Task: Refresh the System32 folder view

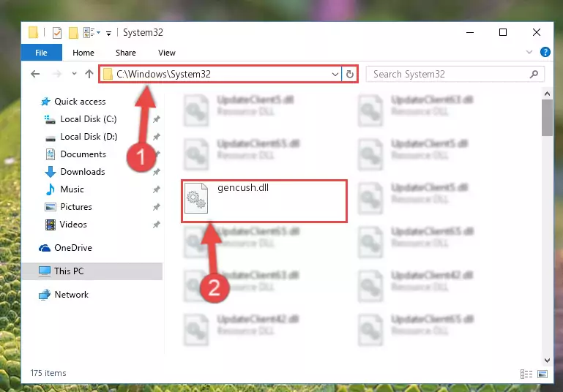Action: [350, 75]
